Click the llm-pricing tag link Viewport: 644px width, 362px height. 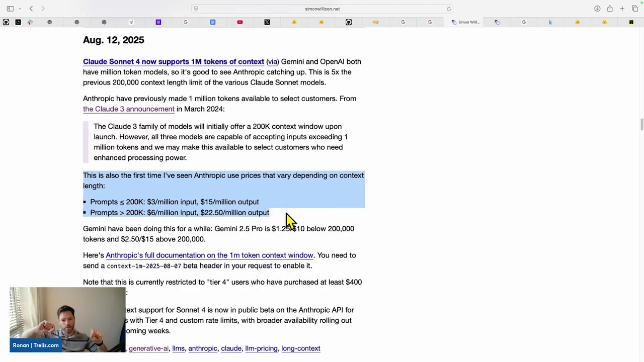click(261, 348)
